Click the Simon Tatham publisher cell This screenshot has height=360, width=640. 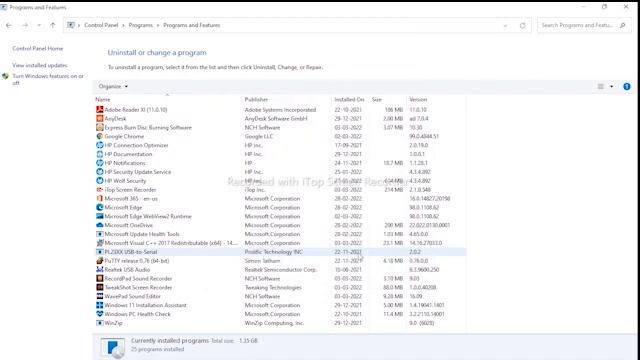point(262,261)
